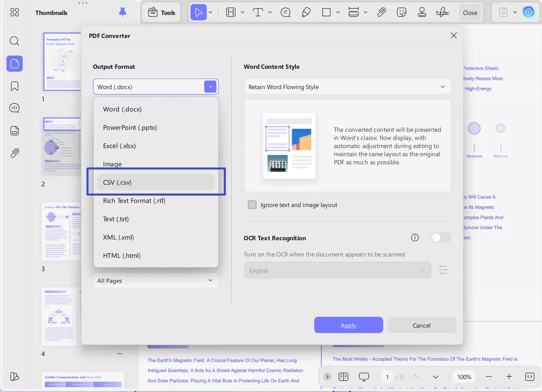Pin the Thumbnails panel

(x=123, y=13)
